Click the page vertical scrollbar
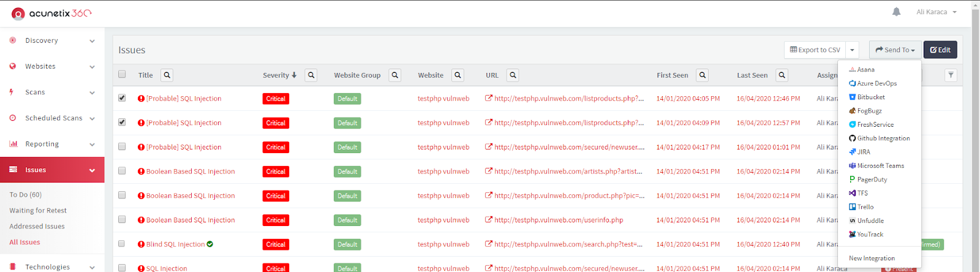This screenshot has width=980, height=272. coord(976,136)
